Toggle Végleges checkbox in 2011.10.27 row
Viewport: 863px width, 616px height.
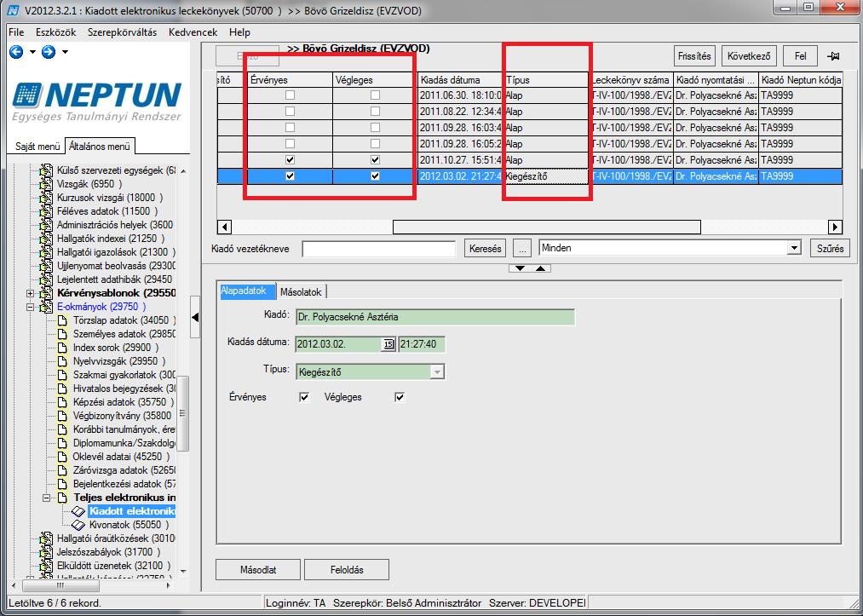pos(376,160)
